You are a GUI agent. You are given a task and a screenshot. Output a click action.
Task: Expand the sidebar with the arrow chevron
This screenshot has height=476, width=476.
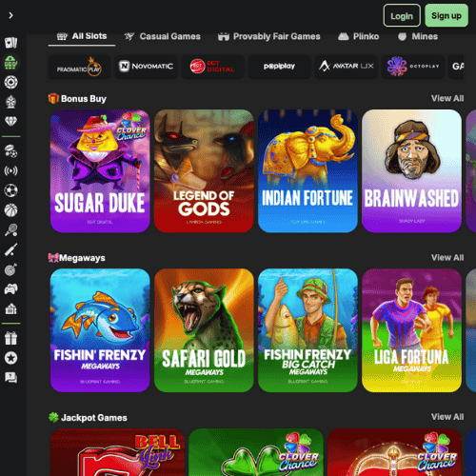(x=10, y=15)
